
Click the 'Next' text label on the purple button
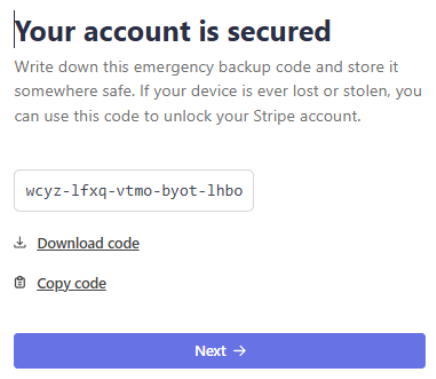pyautogui.click(x=210, y=351)
